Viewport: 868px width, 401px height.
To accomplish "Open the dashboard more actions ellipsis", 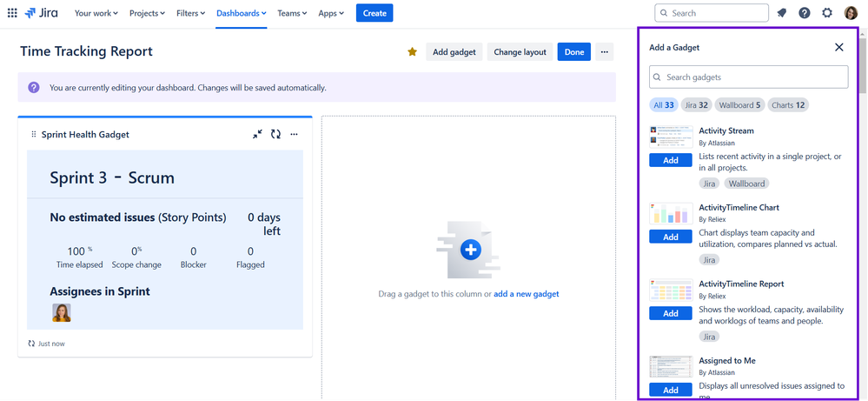I will [605, 52].
